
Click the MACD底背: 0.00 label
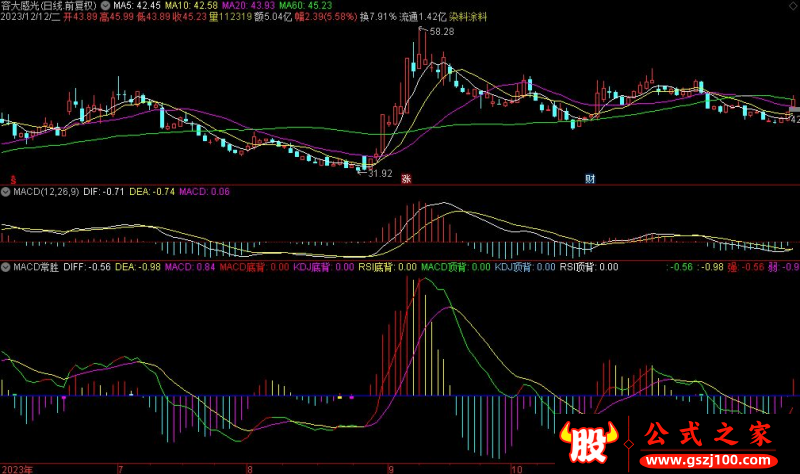(x=254, y=267)
